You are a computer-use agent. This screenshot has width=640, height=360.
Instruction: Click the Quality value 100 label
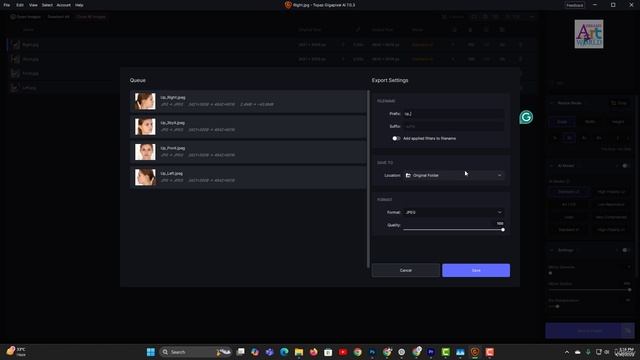point(500,224)
